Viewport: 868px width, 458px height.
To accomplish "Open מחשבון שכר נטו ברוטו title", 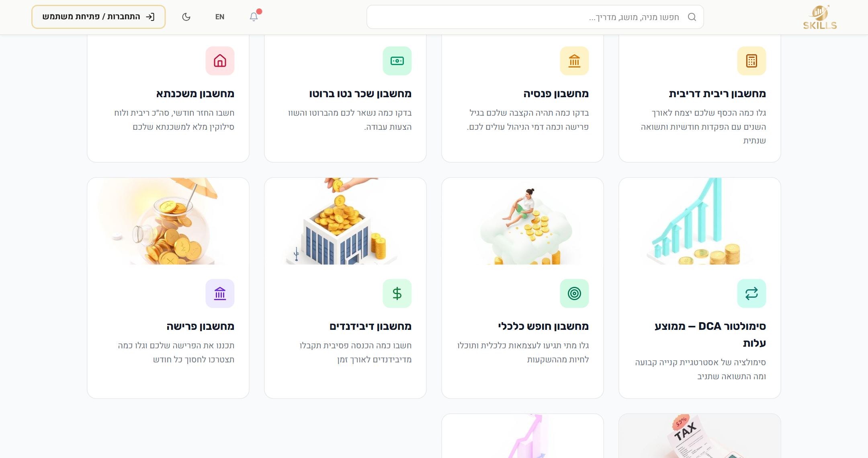I will tap(360, 94).
